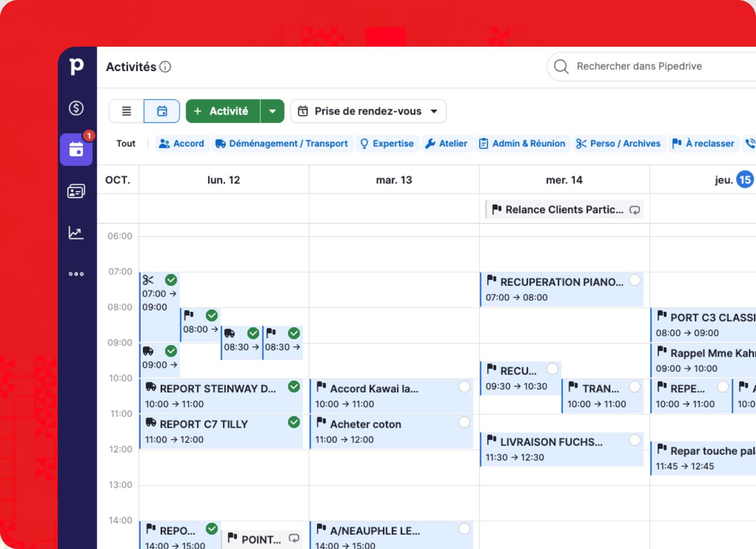Click truck icon on REPORT STEINWAY event
The width and height of the screenshot is (756, 549).
(x=151, y=387)
